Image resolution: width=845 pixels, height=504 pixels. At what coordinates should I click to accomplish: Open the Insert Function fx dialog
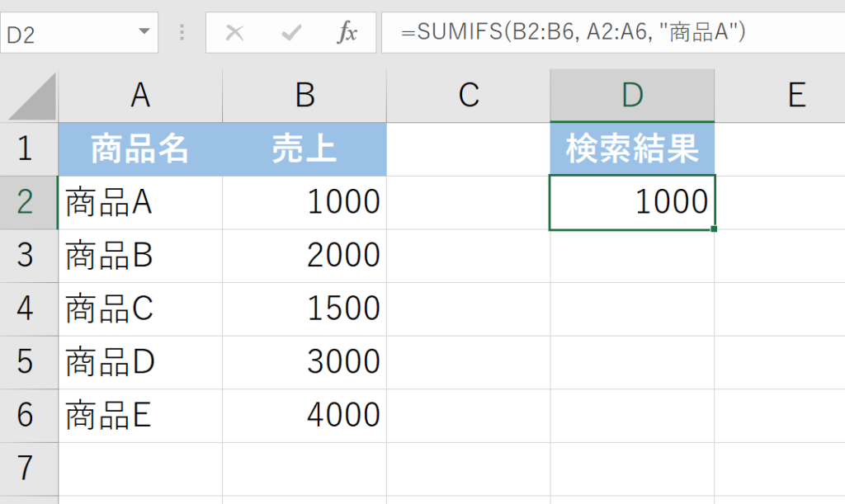pyautogui.click(x=347, y=33)
